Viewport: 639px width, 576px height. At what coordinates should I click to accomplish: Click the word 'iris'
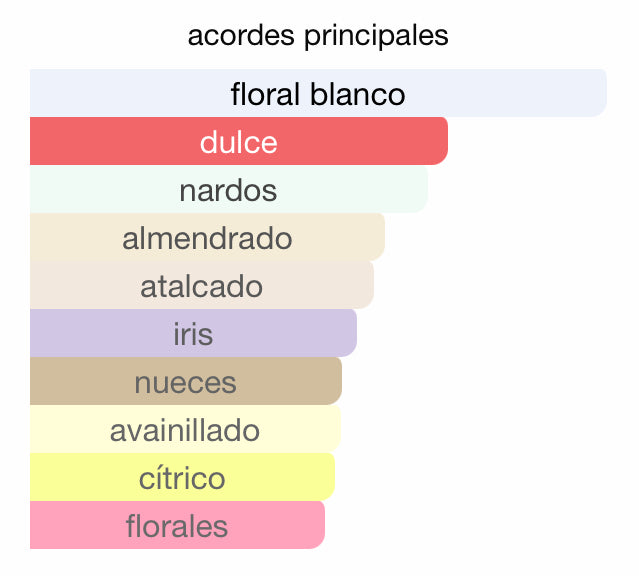pos(193,334)
